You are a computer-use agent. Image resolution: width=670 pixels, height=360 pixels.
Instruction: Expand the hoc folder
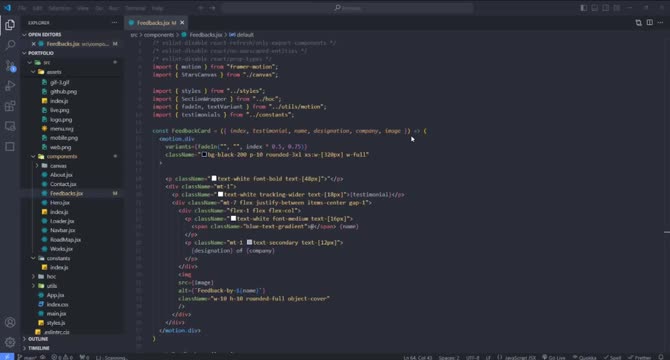51,276
